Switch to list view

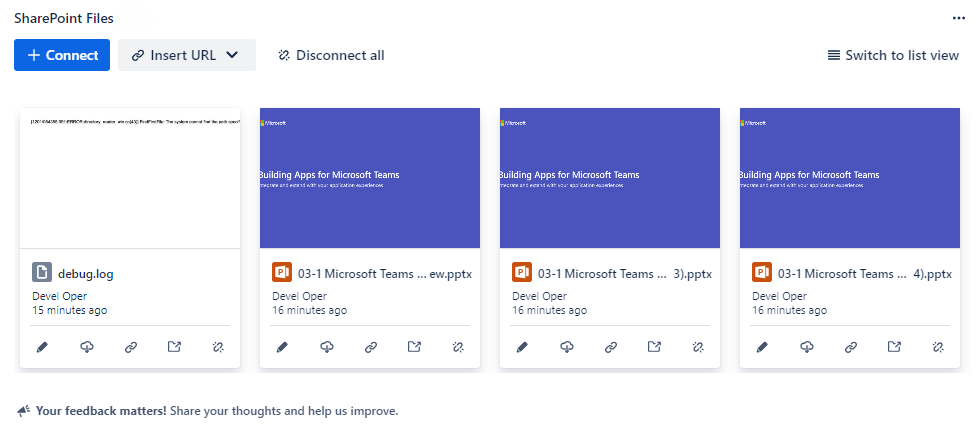tap(893, 55)
